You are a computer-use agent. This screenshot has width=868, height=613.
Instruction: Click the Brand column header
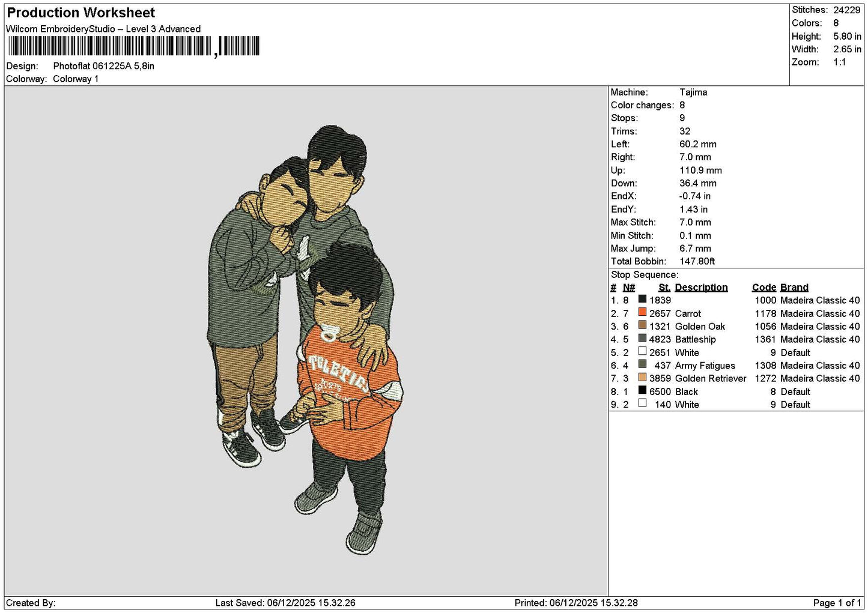tap(794, 288)
